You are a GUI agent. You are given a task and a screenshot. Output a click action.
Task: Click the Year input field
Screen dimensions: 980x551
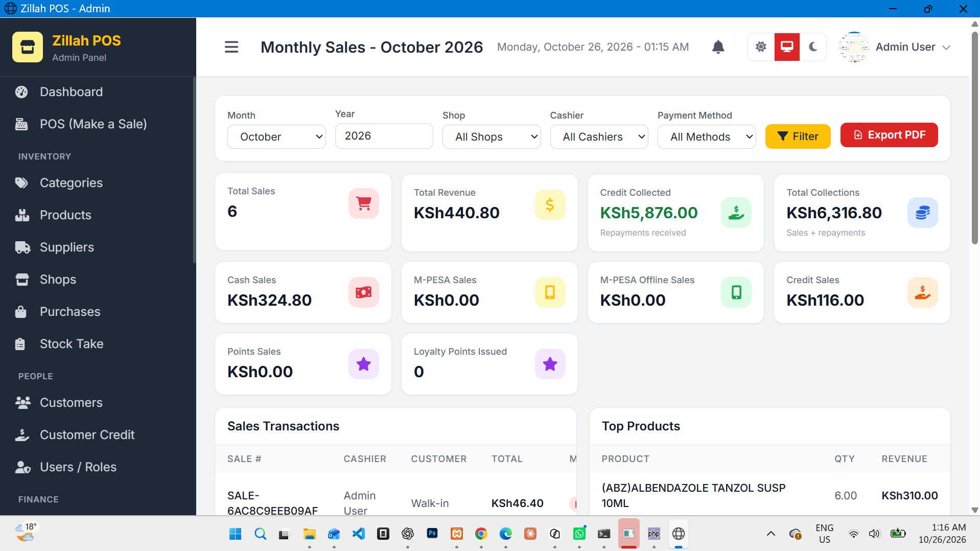pos(384,136)
